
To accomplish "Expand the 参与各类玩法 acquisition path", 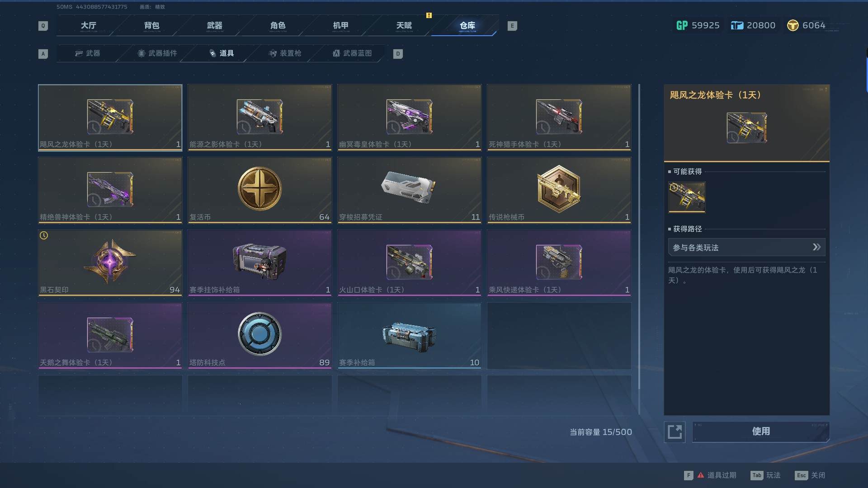I will [x=746, y=247].
